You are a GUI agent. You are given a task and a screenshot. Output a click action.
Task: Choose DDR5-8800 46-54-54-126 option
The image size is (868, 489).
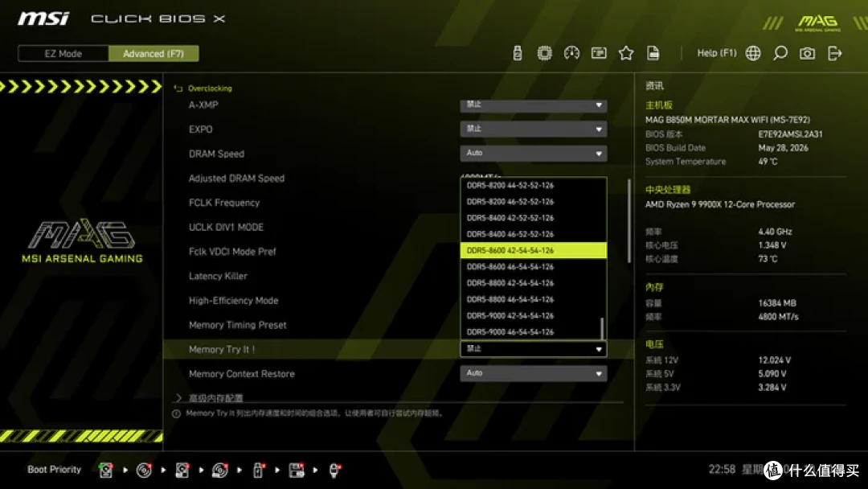coord(533,300)
